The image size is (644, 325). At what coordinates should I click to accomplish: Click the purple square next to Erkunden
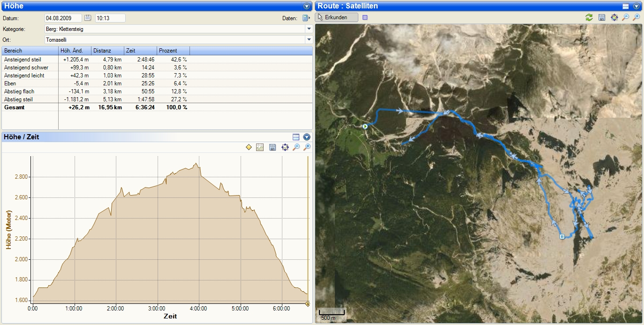click(365, 17)
